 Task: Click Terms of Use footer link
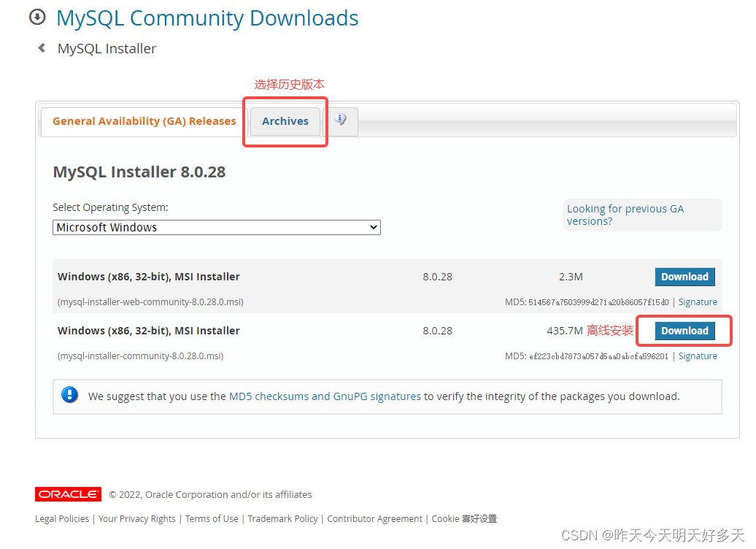point(212,518)
